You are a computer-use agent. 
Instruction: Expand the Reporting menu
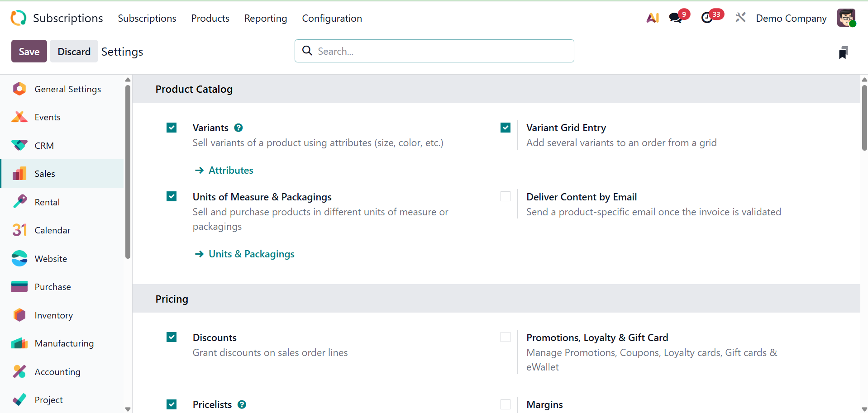(x=266, y=19)
